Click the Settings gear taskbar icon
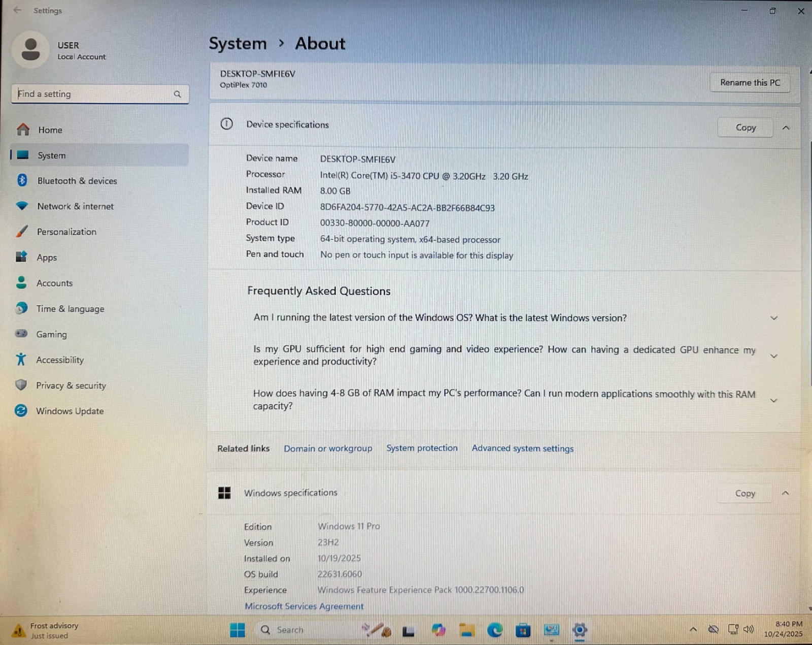This screenshot has width=812, height=645. tap(580, 630)
